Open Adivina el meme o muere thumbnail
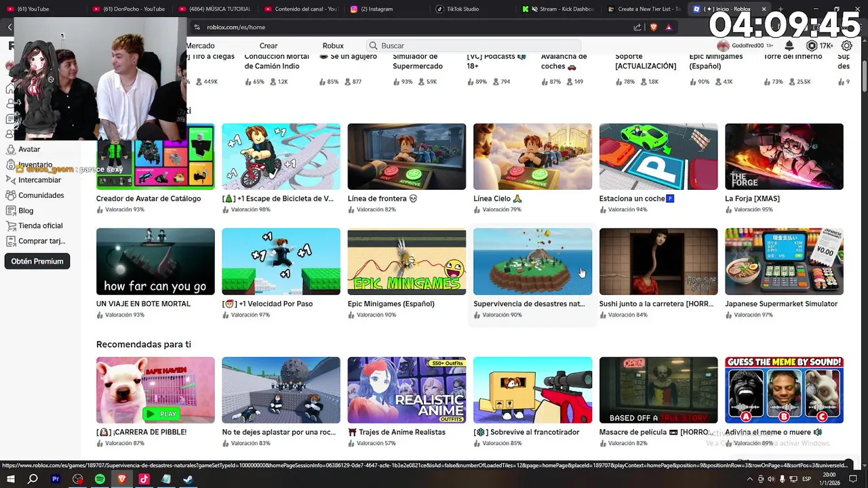 pos(784,390)
